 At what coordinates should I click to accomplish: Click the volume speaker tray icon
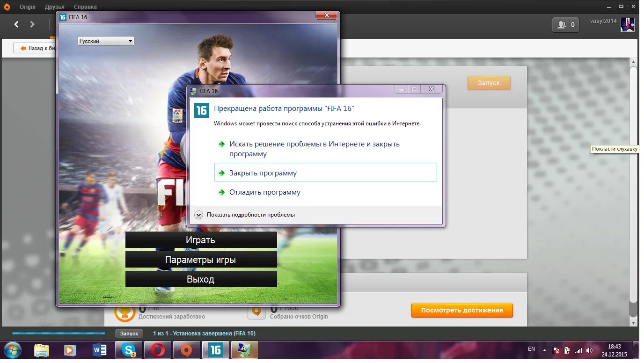click(589, 350)
